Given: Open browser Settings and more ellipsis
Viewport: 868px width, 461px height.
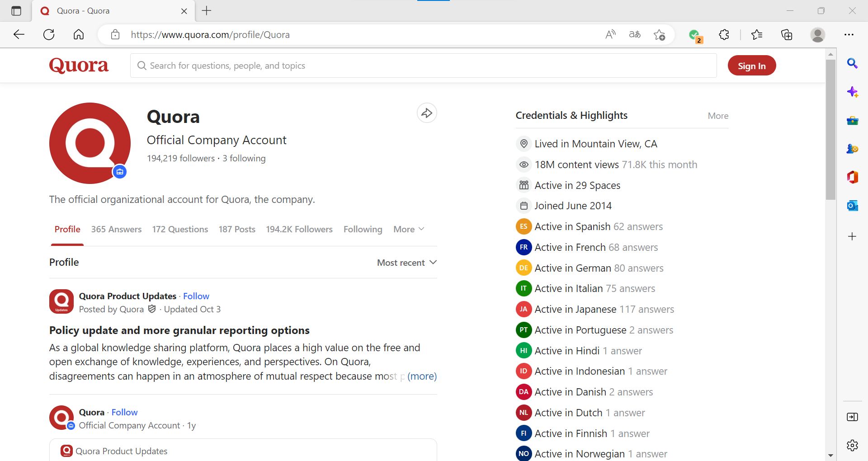Looking at the screenshot, I should click(x=849, y=35).
